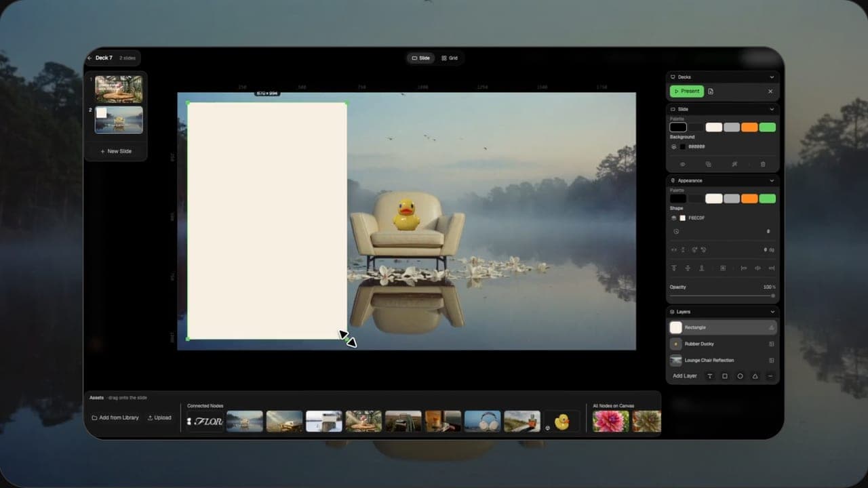Add a circle shape layer
The height and width of the screenshot is (488, 868).
(x=740, y=376)
